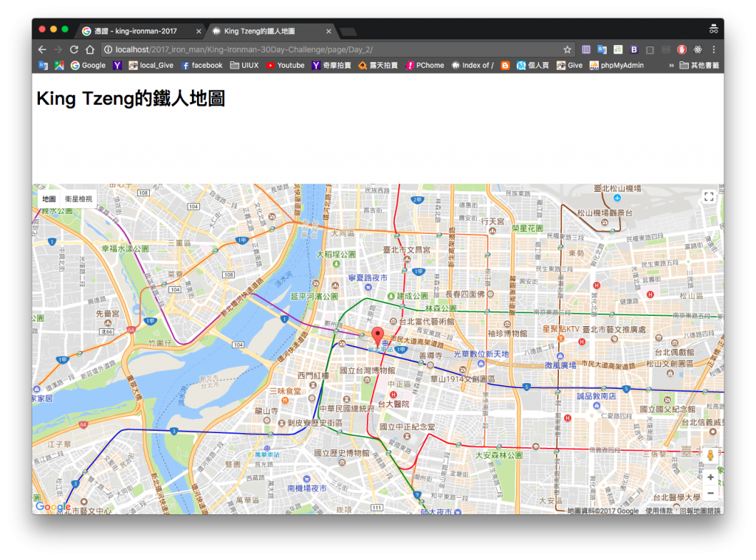Viewport: 756px width, 560px height.
Task: Show the 地圖 map view
Action: [49, 198]
